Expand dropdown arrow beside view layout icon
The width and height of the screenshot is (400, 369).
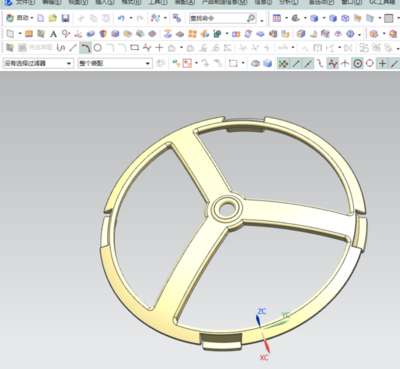click(286, 18)
